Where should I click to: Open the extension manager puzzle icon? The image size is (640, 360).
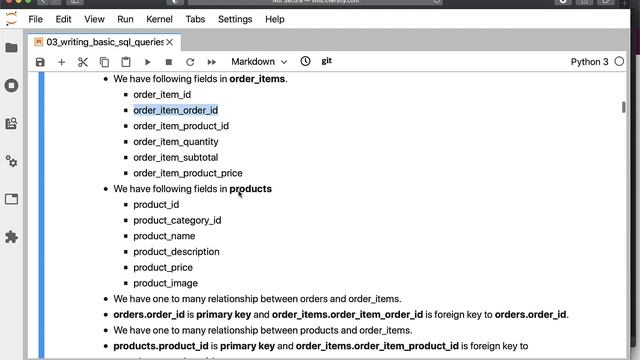[x=11, y=237]
